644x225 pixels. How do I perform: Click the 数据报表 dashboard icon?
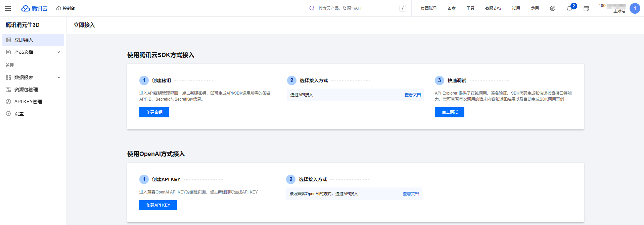8,77
